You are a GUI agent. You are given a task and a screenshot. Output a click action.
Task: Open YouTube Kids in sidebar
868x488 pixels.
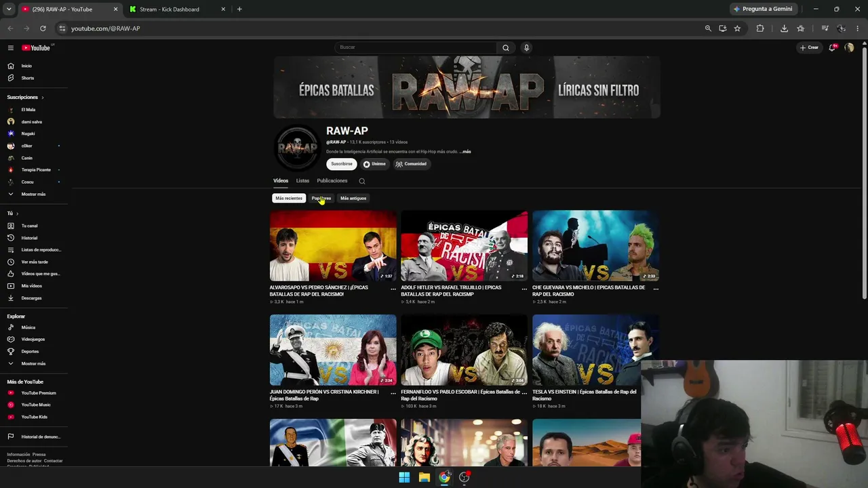point(34,417)
